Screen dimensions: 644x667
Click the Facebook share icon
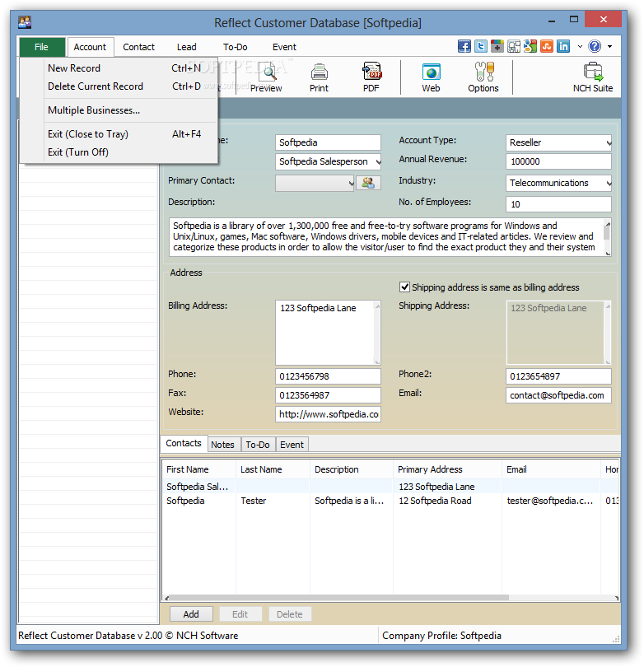point(464,46)
